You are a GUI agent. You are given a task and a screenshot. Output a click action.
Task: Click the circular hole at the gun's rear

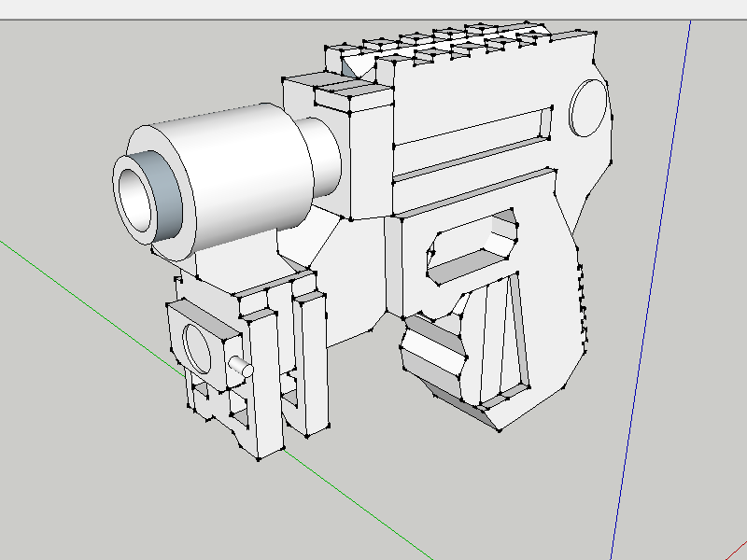tap(588, 107)
